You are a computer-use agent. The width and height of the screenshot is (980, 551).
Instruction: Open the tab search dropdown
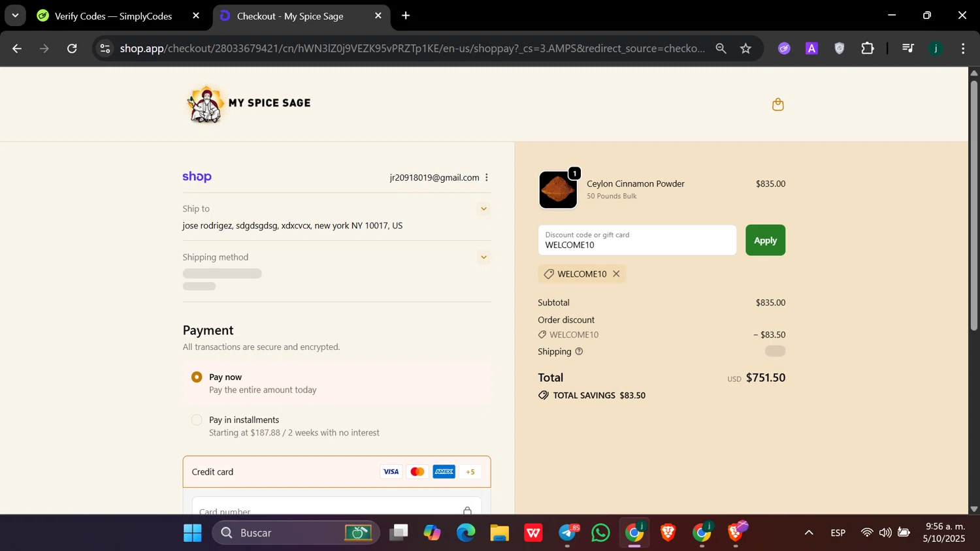[15, 16]
